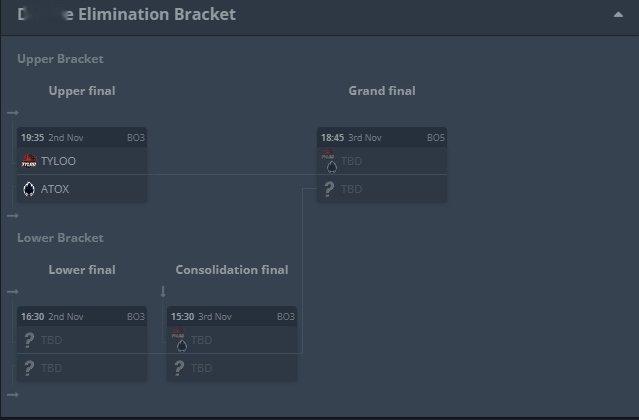Select the second TBD slot in Grand final
Image resolution: width=639 pixels, height=420 pixels.
pos(382,189)
